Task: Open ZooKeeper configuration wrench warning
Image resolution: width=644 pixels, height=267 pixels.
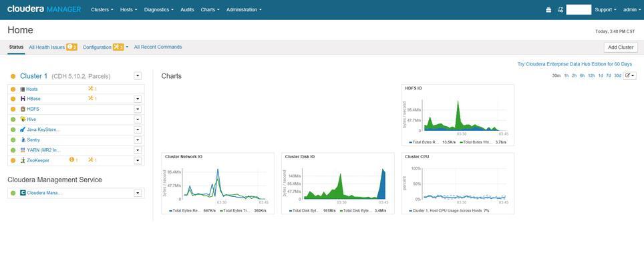Action: click(x=92, y=160)
